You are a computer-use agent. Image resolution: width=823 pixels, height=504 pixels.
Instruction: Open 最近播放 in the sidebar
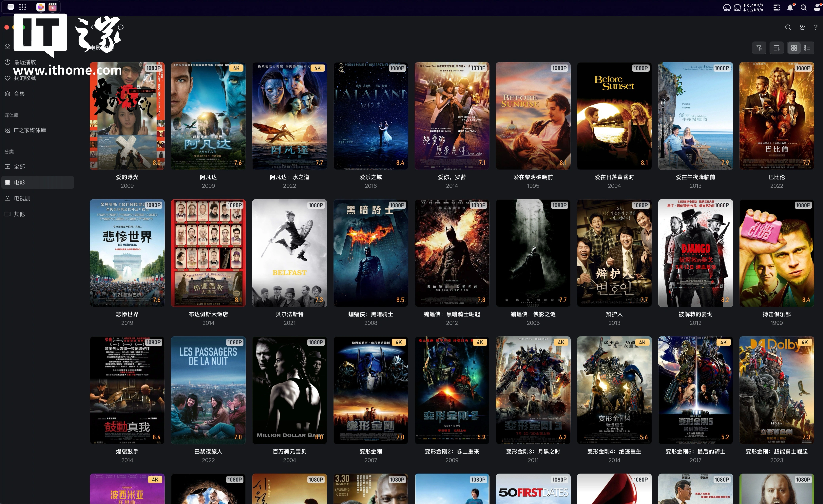[25, 62]
